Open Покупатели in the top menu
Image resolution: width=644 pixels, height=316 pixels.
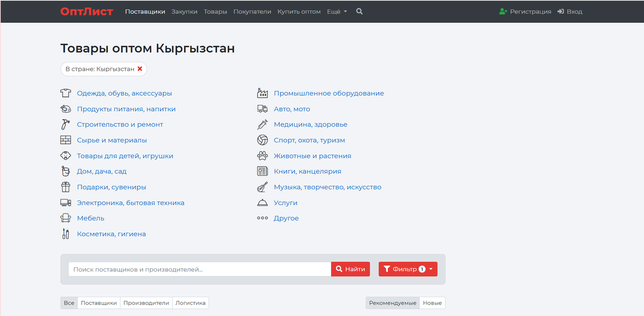(x=252, y=11)
